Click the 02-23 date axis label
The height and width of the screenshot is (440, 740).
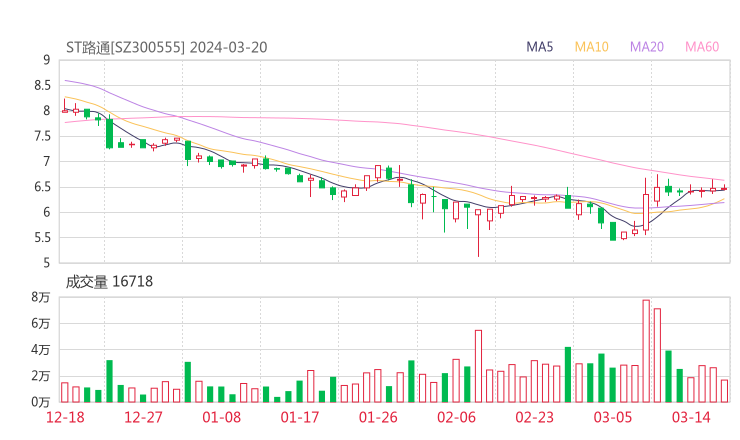point(534,417)
